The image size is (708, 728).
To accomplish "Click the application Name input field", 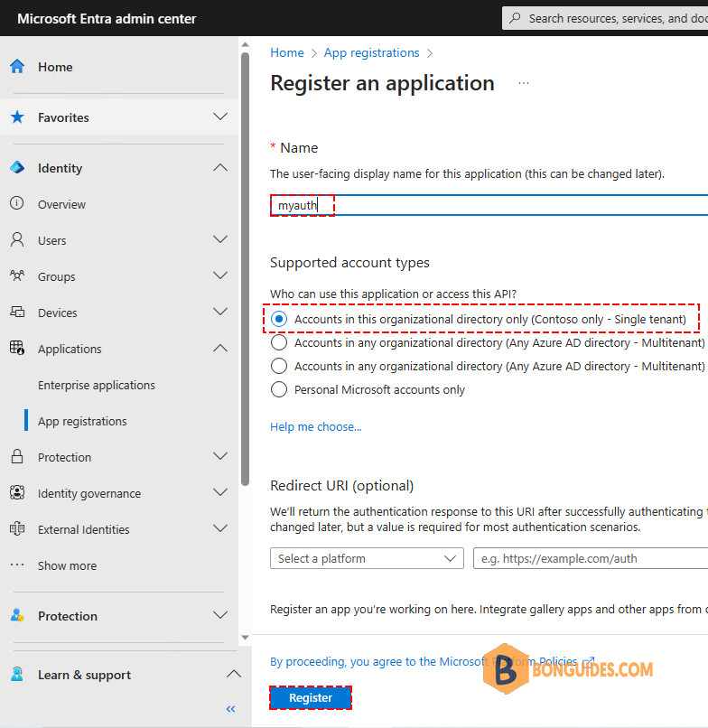I will coord(489,205).
